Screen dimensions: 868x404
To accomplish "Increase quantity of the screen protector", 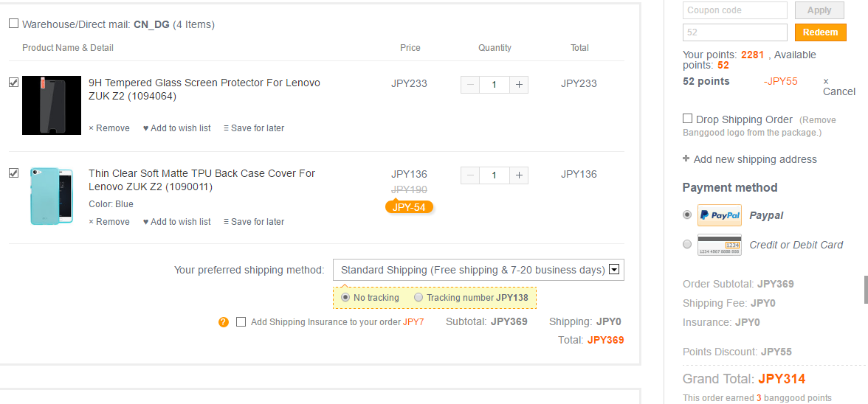I will 520,85.
